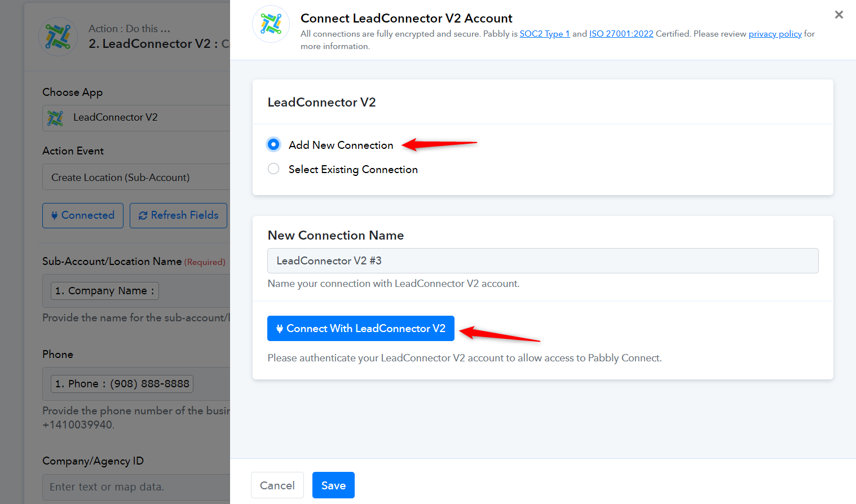Click the '2. LeadConnector V2' step title
This screenshot has height=504, width=856.
pos(149,44)
